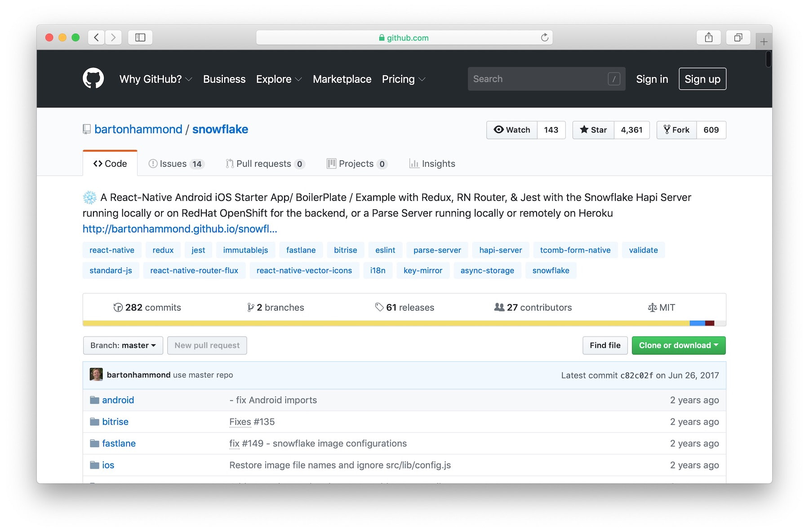
Task: Open a new tab with the plus button
Action: click(x=764, y=42)
